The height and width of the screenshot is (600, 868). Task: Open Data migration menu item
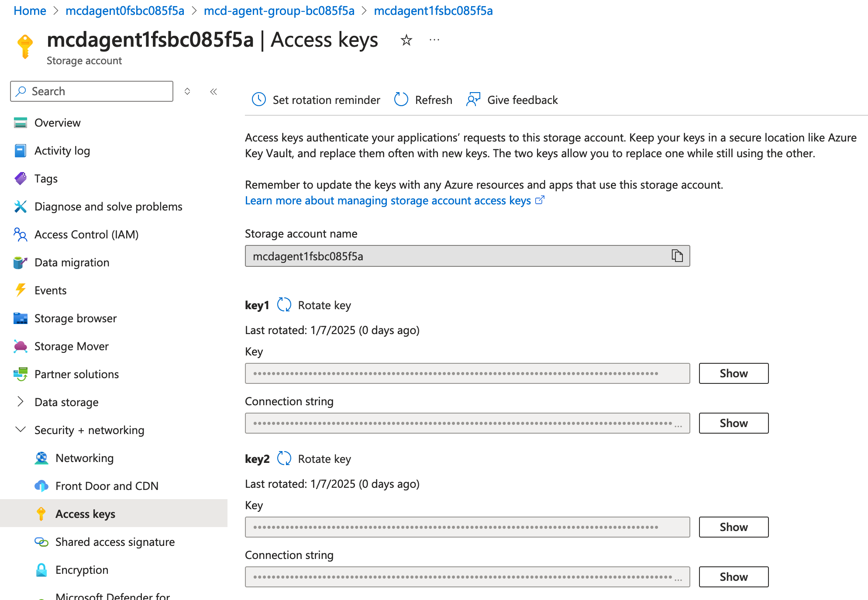(72, 262)
